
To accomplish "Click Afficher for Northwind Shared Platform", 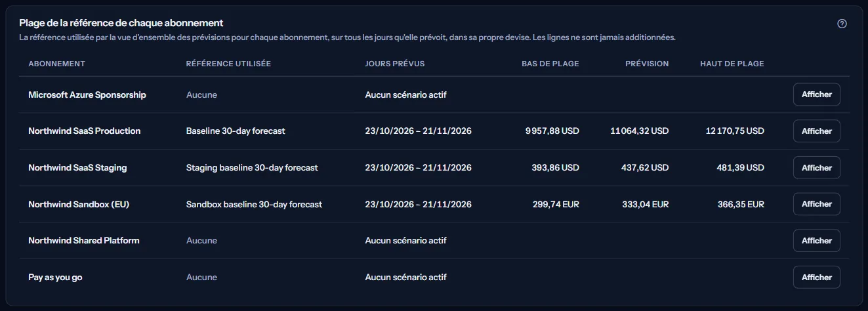I will pyautogui.click(x=816, y=241).
